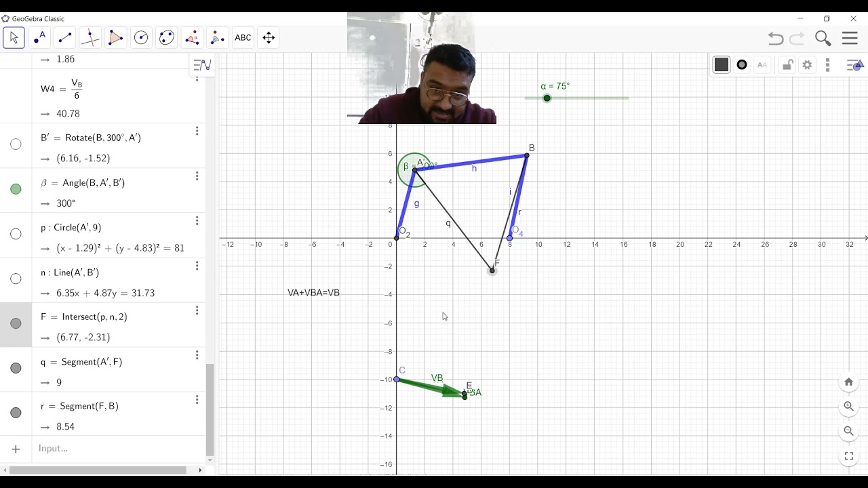Screen dimensions: 868x488
Task: Select the Move arrow tool
Action: 14,38
